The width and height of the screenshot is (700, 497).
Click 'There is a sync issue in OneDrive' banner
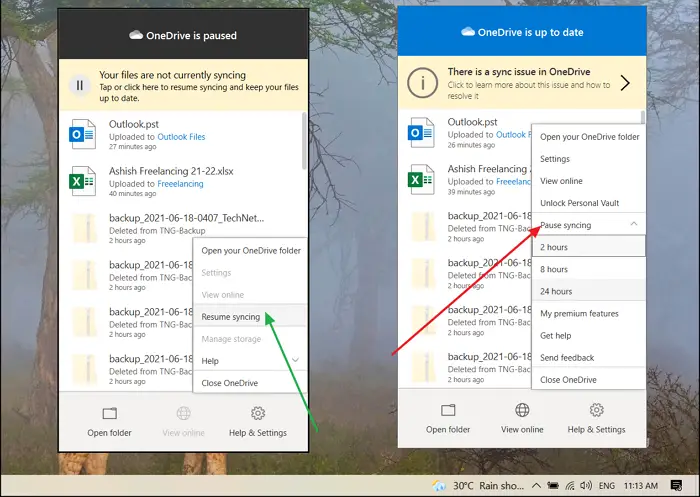coord(522,83)
